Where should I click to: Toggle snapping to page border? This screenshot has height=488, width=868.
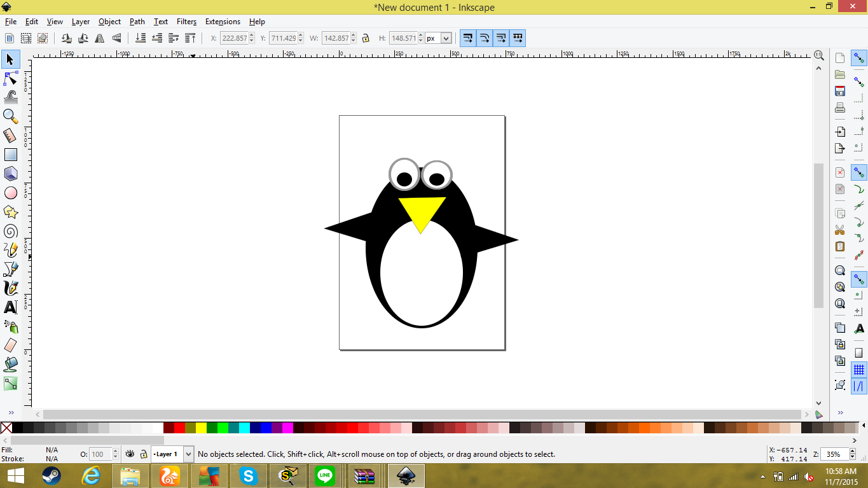point(859,352)
